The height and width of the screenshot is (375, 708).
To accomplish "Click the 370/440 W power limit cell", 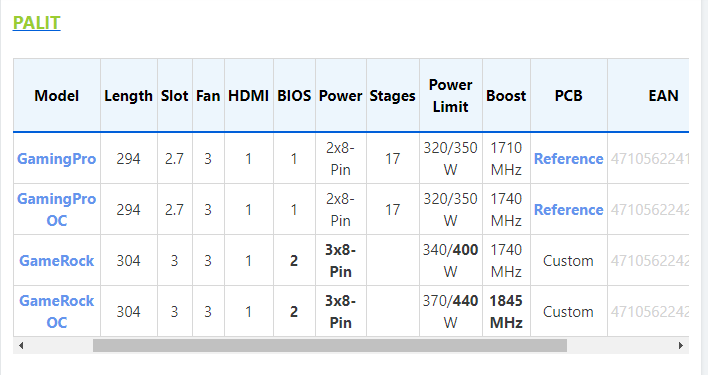I will pyautogui.click(x=451, y=311).
